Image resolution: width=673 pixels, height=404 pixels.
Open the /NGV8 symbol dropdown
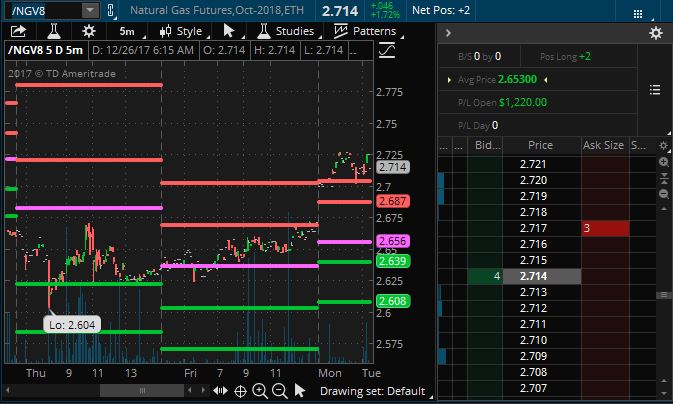tap(88, 10)
